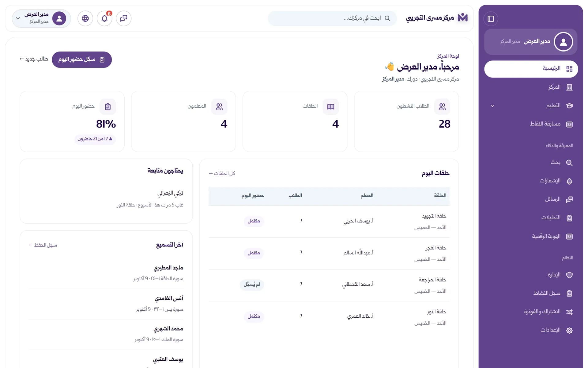Select the حلقة الفجر row name
The image size is (588, 368).
pos(436,248)
